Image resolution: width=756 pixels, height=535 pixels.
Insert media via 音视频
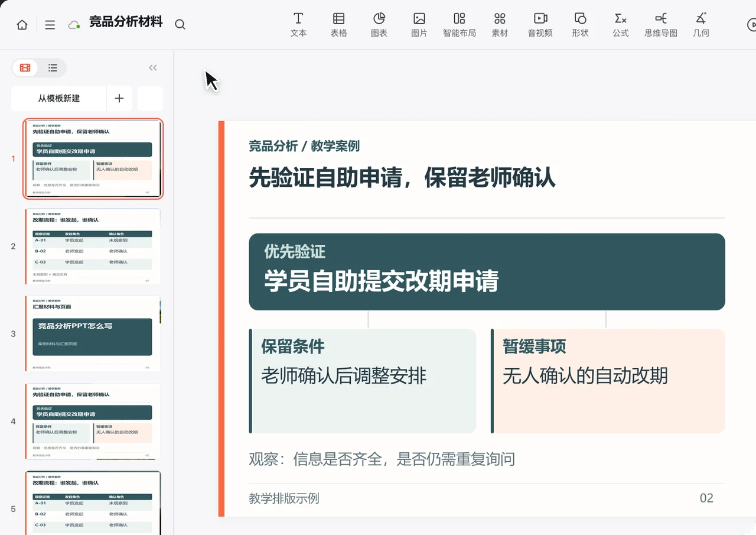pos(540,25)
